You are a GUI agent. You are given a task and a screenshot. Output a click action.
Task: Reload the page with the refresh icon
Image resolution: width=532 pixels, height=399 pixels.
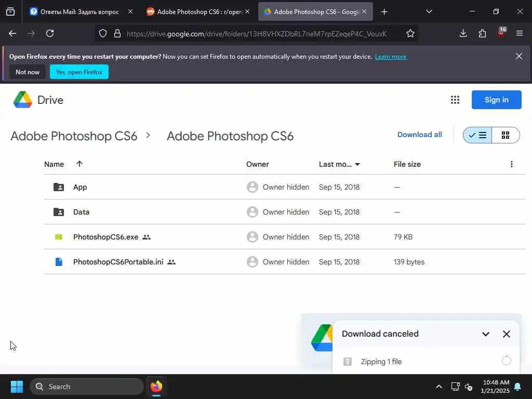point(50,33)
